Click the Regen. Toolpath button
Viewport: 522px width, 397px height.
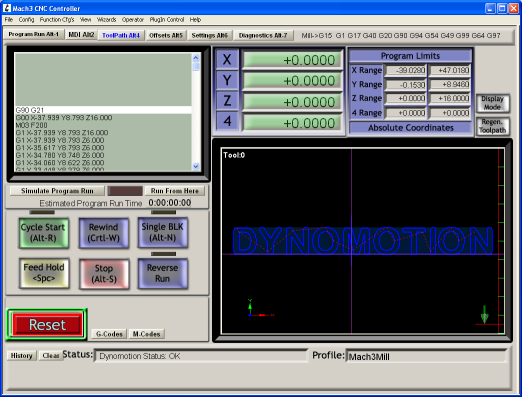[492, 126]
